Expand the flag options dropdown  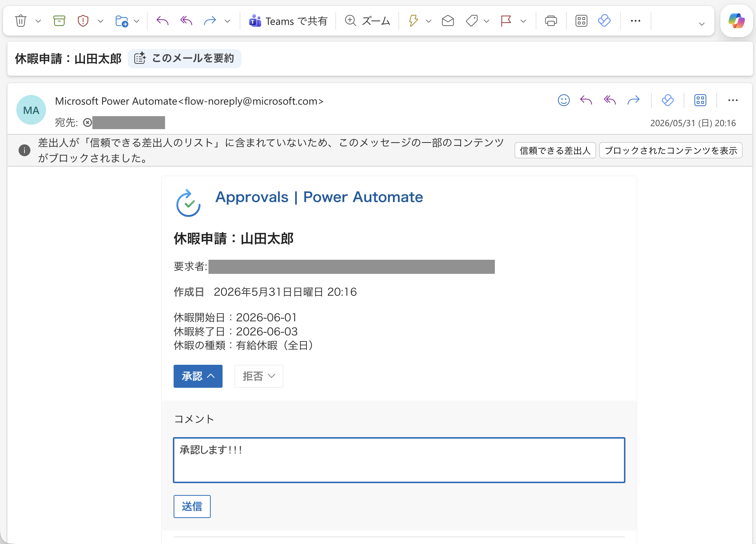coord(523,21)
